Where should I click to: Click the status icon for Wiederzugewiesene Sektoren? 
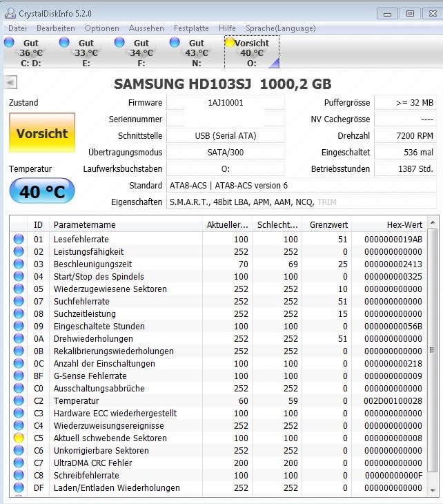coord(19,289)
